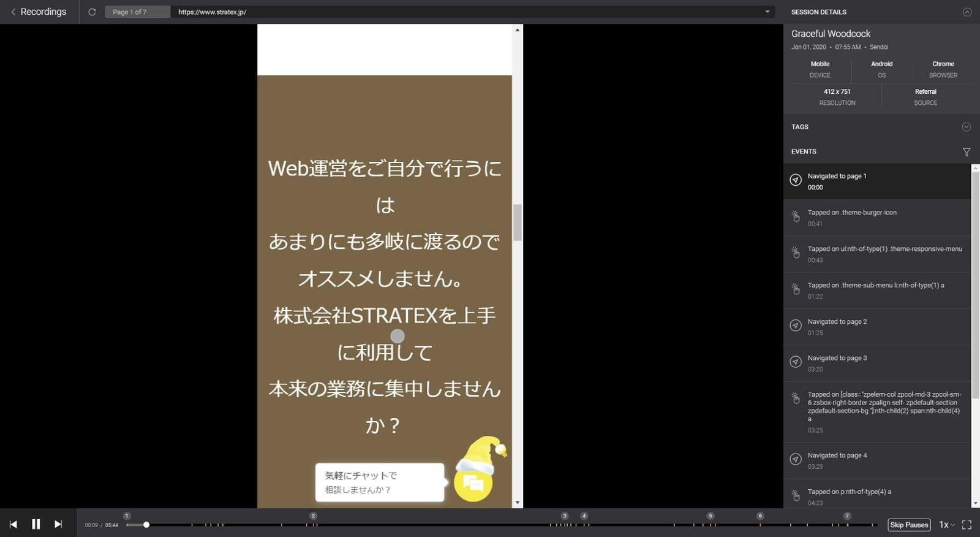Click the Android OS info
Viewport: 980px width, 537px height.
coord(881,69)
